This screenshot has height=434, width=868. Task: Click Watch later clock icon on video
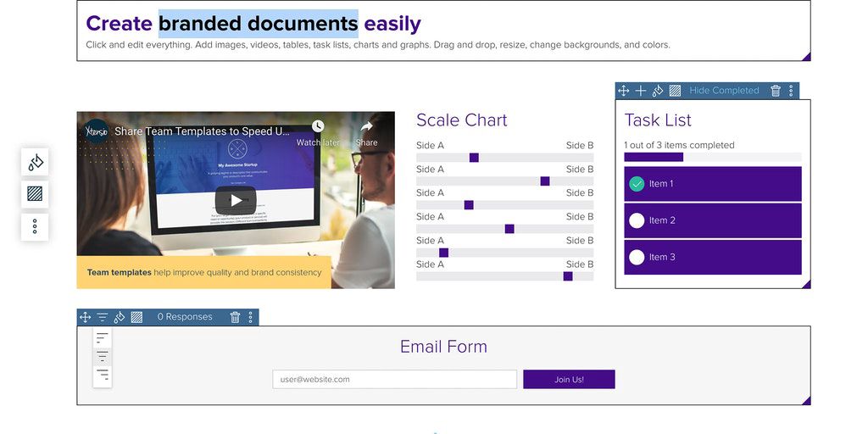coord(318,127)
